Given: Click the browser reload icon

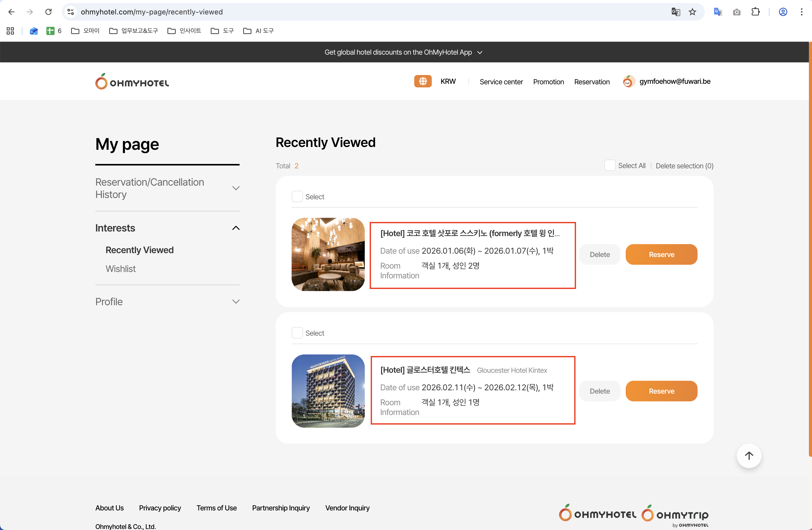Looking at the screenshot, I should click(48, 12).
